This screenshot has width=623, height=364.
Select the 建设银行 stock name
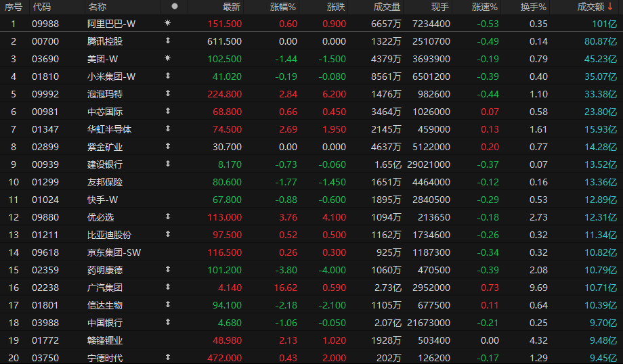105,164
